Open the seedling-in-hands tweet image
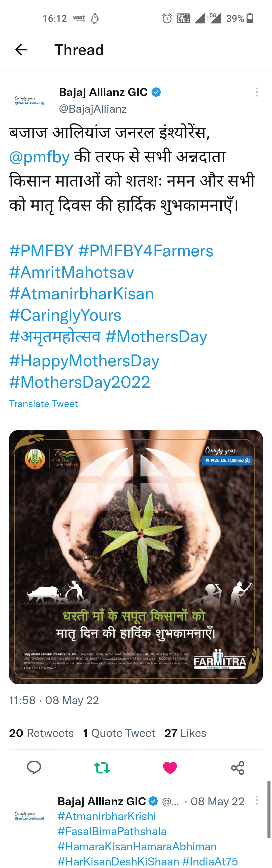The width and height of the screenshot is (272, 868). tap(136, 557)
